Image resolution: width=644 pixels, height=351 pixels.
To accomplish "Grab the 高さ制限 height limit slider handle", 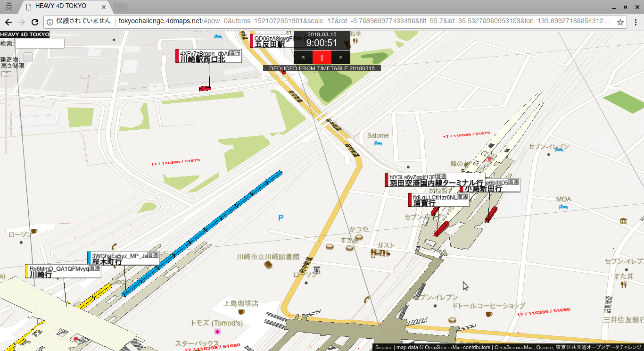I will [x=6, y=74].
